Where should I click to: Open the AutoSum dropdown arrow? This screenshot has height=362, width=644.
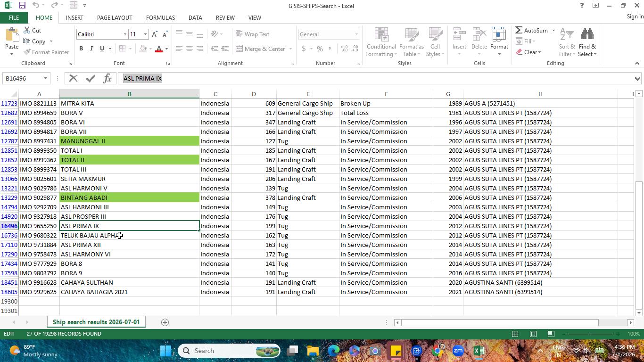tap(553, 31)
